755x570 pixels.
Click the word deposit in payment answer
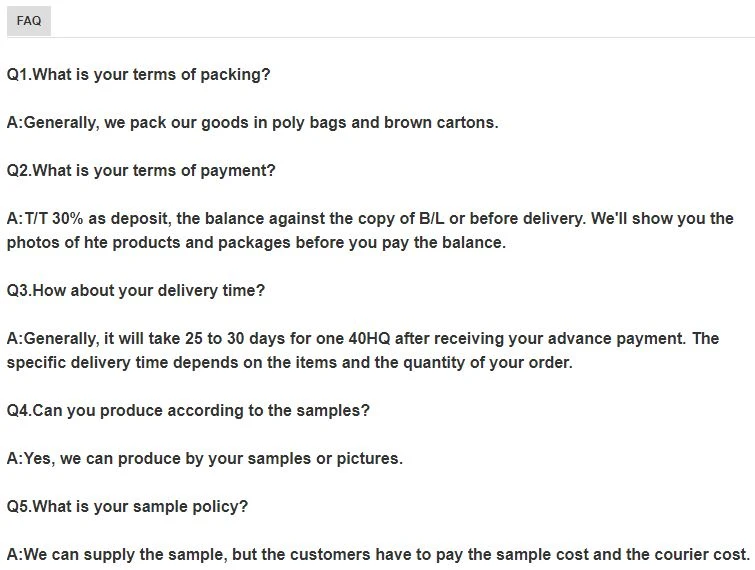[x=141, y=219]
